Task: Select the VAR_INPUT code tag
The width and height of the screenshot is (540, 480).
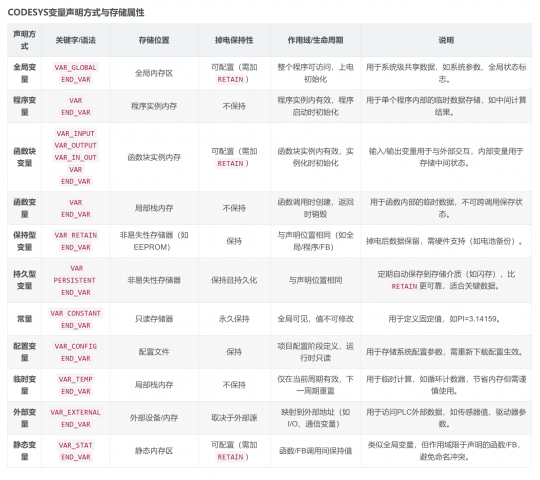Action: click(75, 133)
